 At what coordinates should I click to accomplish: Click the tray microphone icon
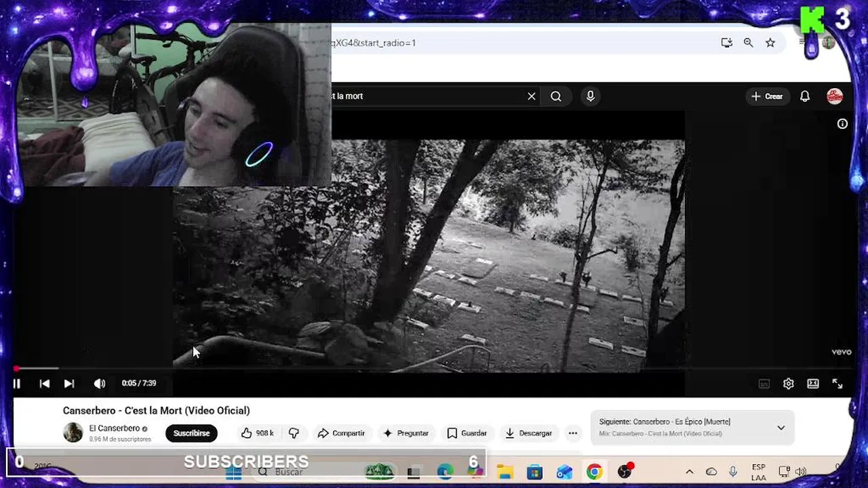coord(733,472)
